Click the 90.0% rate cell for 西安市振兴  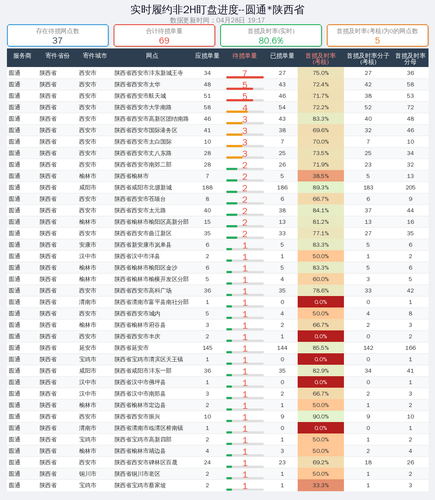coord(321,416)
